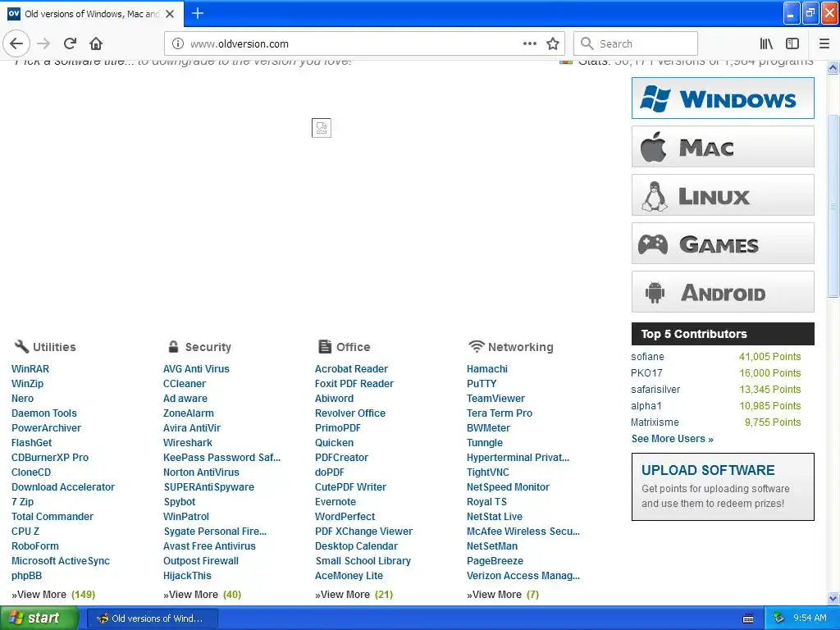The height and width of the screenshot is (630, 840).
Task: Click the 9:54 AM clock
Action: point(810,618)
